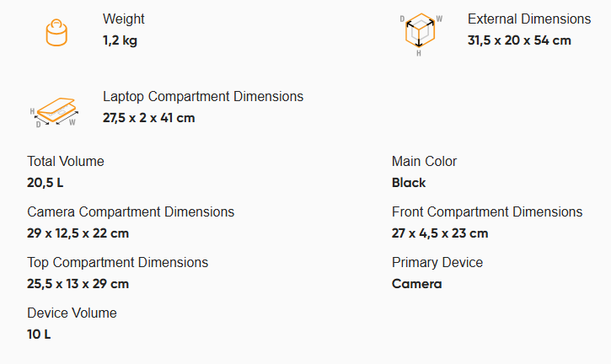Viewport: 611px width, 364px height.
Task: Select the Top Compartment Dimensions heading
Action: [x=118, y=263]
